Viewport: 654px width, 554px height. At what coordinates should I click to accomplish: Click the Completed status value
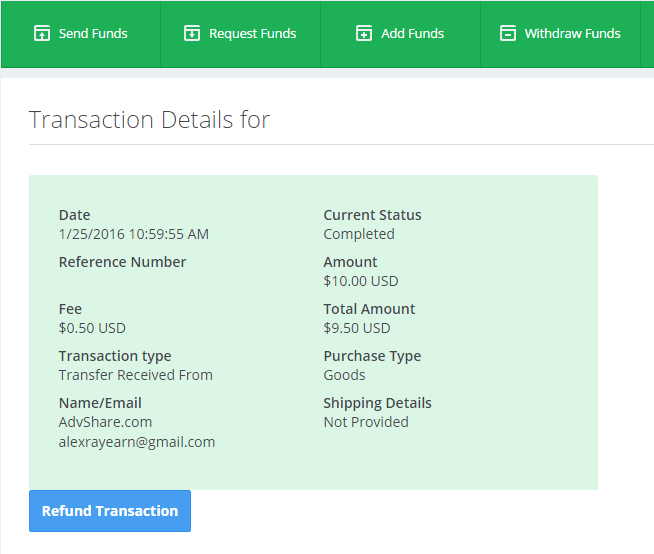pos(359,234)
